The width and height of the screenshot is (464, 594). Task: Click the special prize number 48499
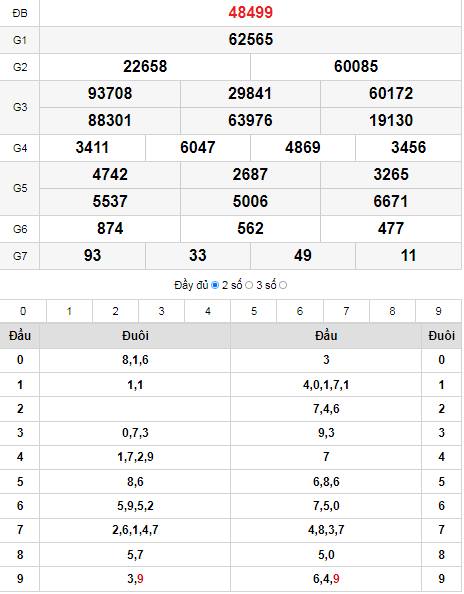pyautogui.click(x=250, y=13)
